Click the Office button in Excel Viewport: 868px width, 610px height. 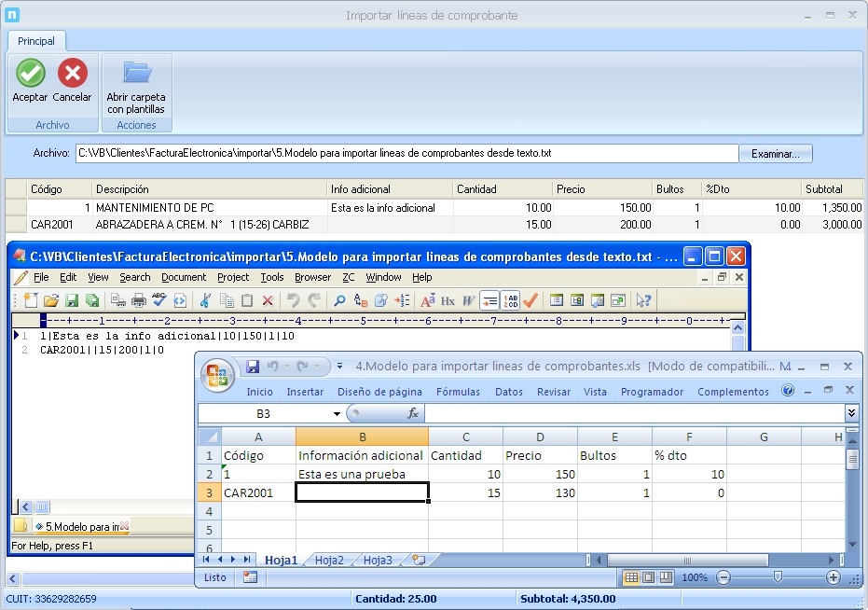point(217,375)
